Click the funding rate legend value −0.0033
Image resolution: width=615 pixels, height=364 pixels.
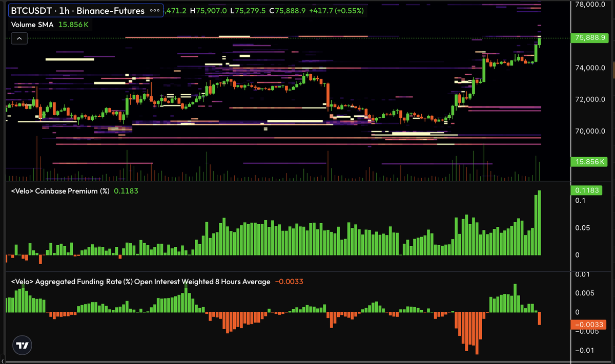pyautogui.click(x=289, y=282)
